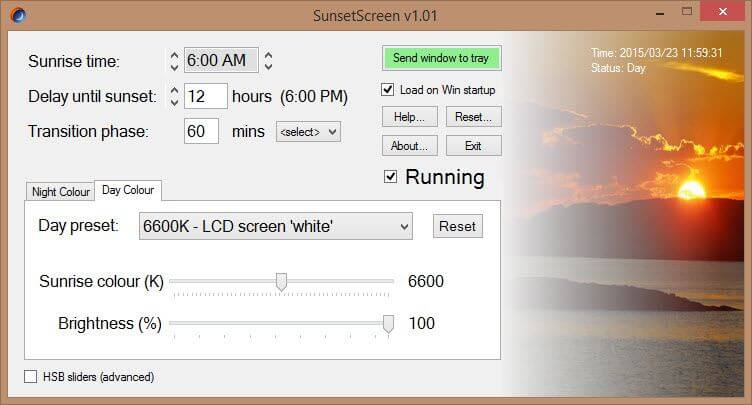This screenshot has width=752, height=405.
Task: Increase sunrise hour with left up arrow
Action: point(174,55)
